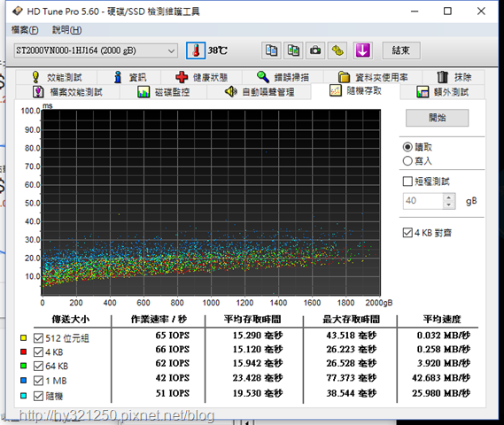Enable the 短程測試 checkbox

coord(407,182)
